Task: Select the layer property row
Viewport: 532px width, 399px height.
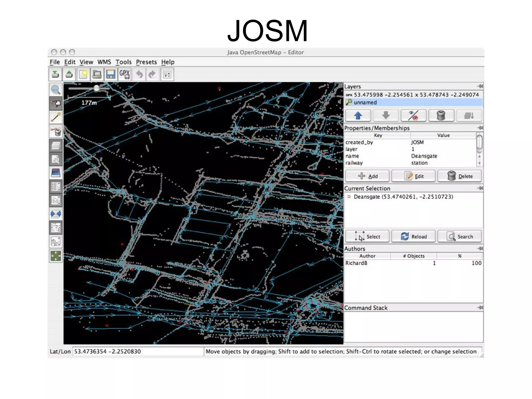Action: coord(410,149)
